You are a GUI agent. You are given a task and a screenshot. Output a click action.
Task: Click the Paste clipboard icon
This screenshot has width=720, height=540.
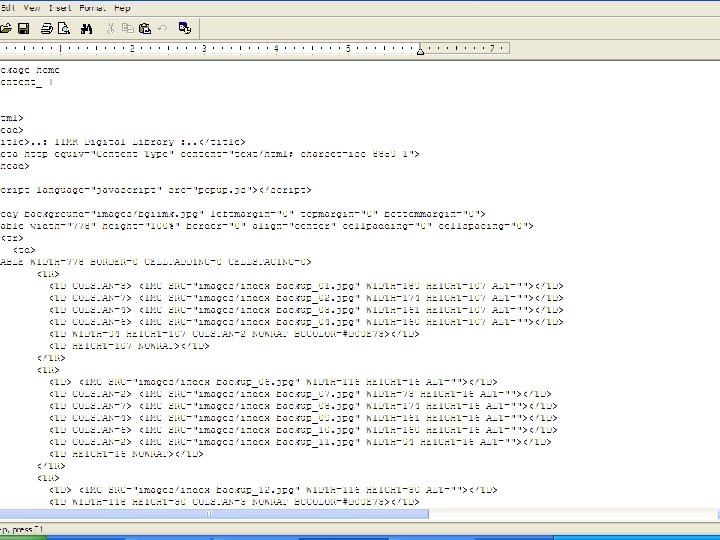[x=145, y=29]
